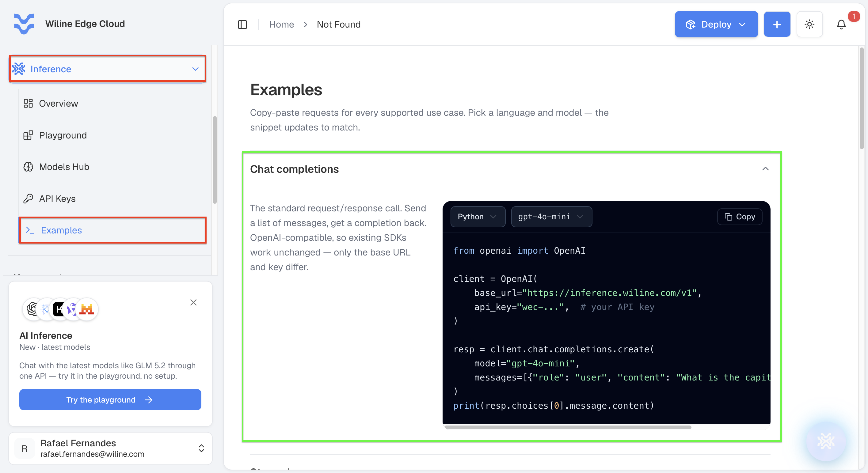
Task: Collapse the Inference section
Action: [x=108, y=69]
